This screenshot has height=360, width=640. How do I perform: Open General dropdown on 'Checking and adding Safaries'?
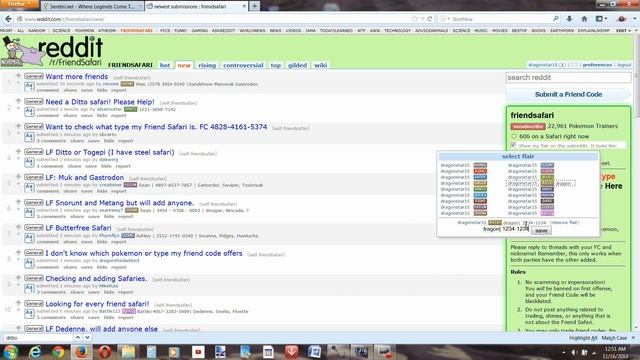(x=33, y=278)
